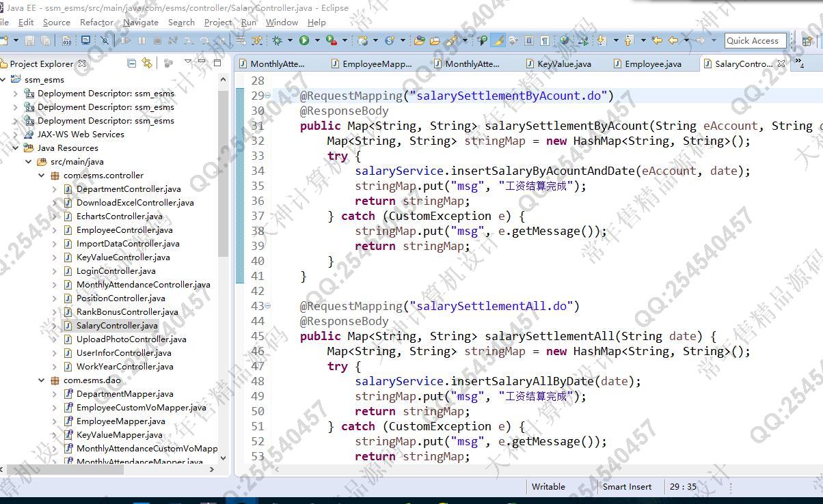Switch to the Employee.java editor tab
This screenshot has height=504, width=823.
[648, 64]
